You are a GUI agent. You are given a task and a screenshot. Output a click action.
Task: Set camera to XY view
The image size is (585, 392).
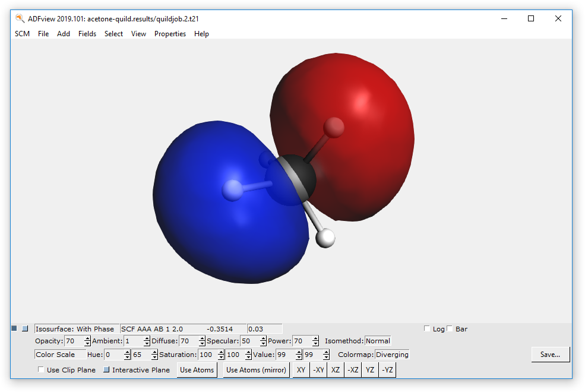(x=301, y=370)
